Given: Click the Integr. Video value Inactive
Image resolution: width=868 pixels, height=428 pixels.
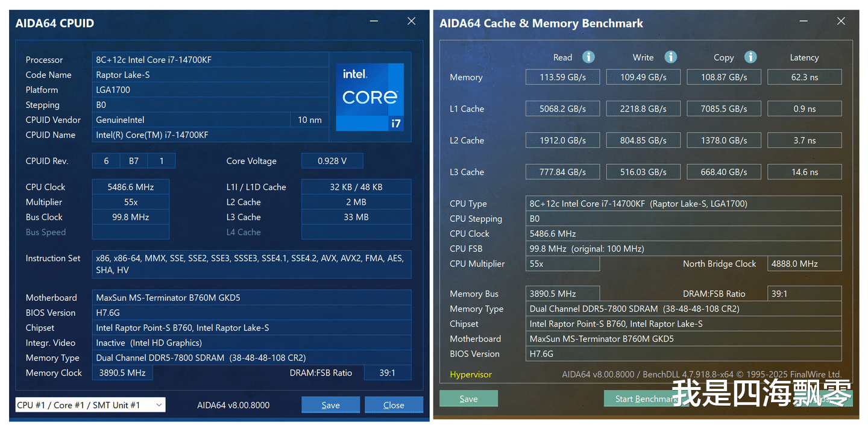Looking at the screenshot, I should (x=251, y=343).
